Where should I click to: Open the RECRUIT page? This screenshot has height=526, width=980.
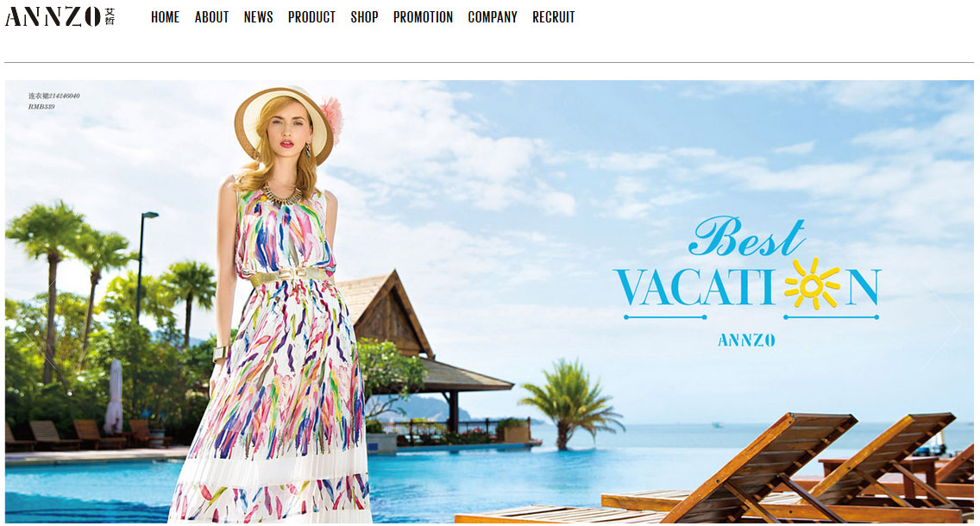pos(553,17)
